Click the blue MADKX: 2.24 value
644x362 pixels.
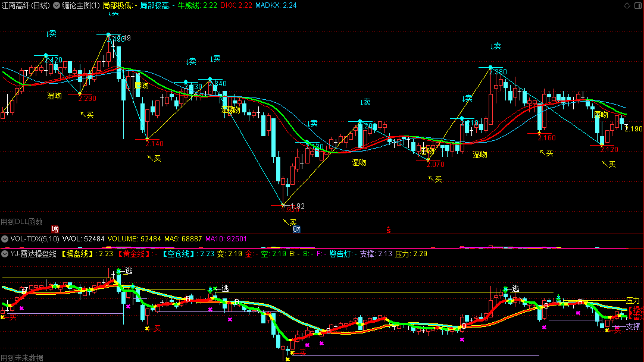click(276, 5)
